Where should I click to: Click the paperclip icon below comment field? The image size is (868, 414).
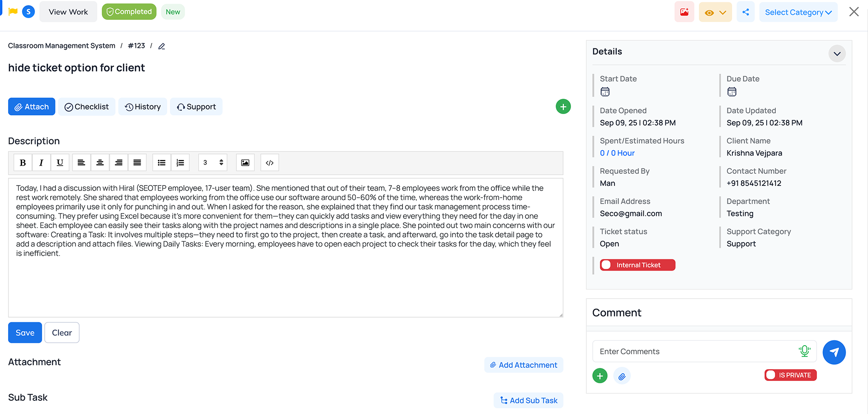[x=622, y=376]
